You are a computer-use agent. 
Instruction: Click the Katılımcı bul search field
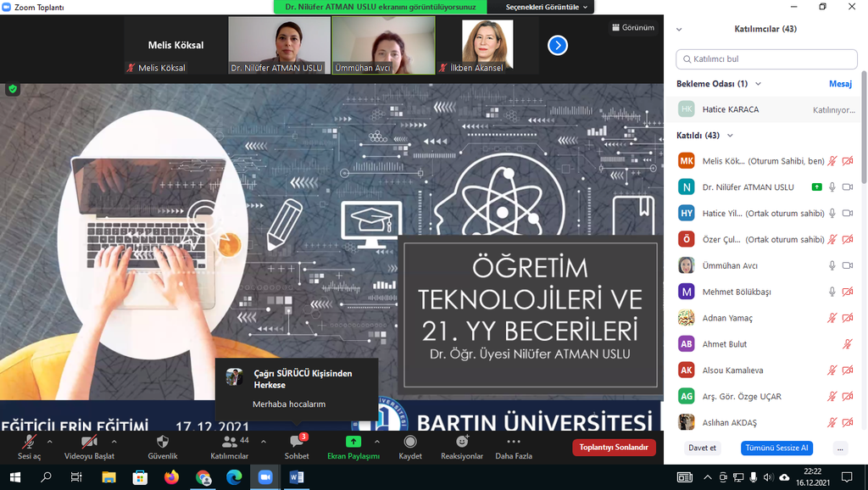[x=766, y=59]
